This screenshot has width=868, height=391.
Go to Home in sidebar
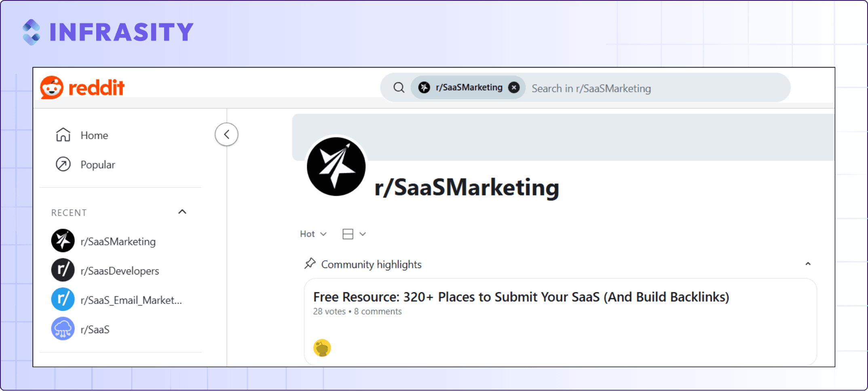click(x=94, y=135)
